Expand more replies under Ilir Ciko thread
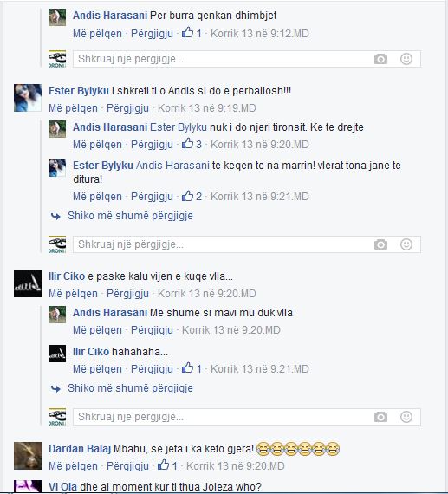This screenshot has width=448, height=494. [130, 388]
